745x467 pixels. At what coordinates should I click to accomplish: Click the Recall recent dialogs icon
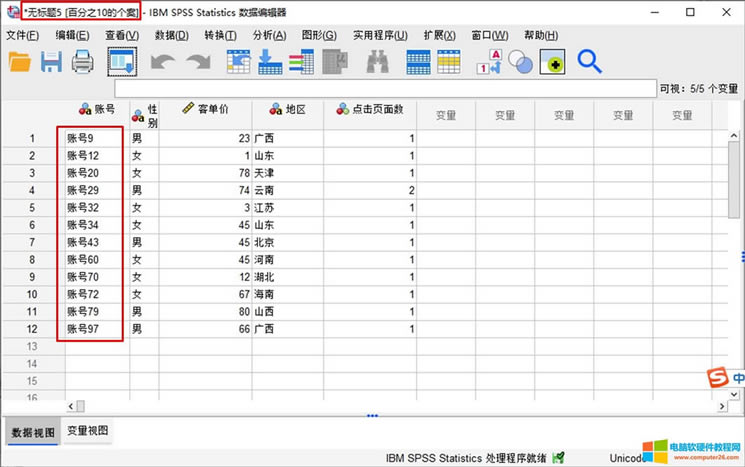coord(122,62)
